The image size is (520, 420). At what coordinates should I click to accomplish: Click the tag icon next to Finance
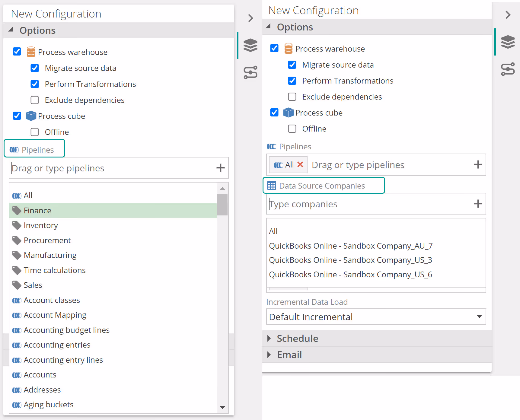[17, 210]
